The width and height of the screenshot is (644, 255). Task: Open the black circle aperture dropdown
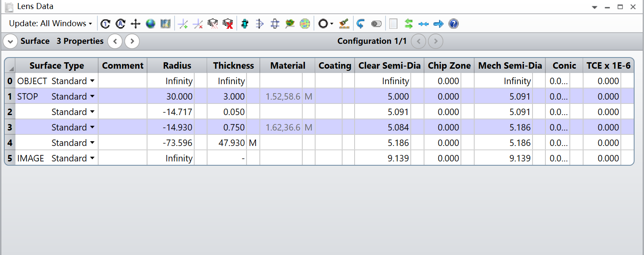coord(325,24)
